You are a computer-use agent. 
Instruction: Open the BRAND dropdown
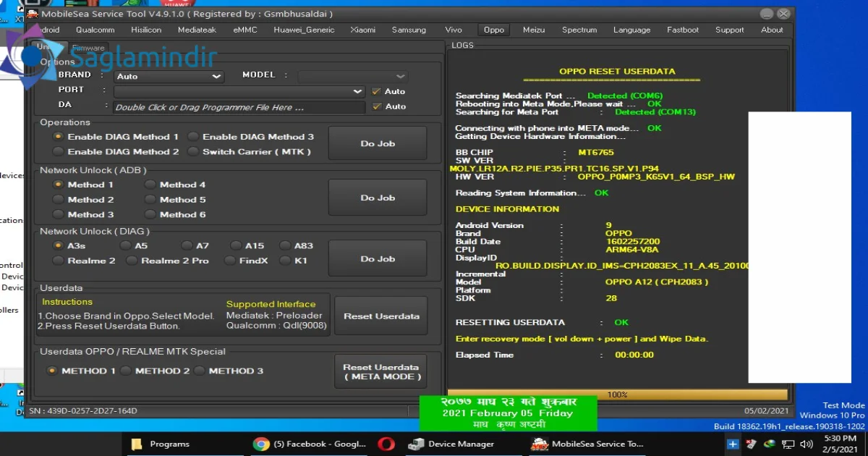pyautogui.click(x=169, y=76)
